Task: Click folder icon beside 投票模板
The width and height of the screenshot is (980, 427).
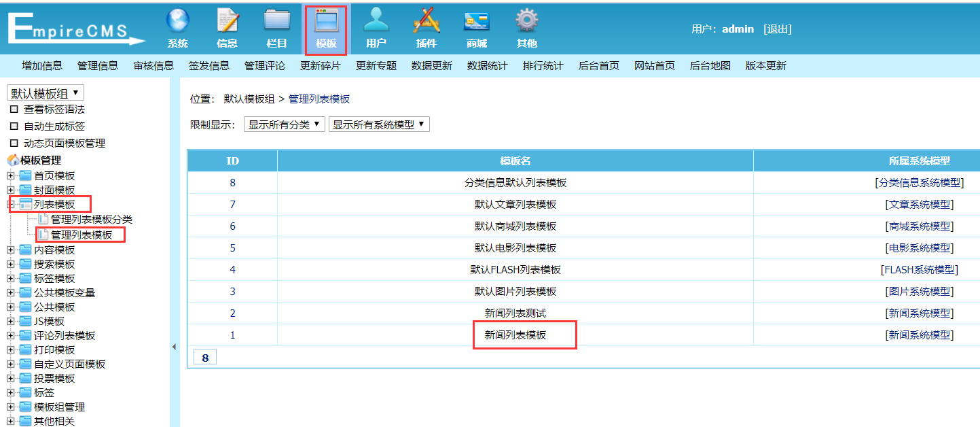Action: pos(26,378)
